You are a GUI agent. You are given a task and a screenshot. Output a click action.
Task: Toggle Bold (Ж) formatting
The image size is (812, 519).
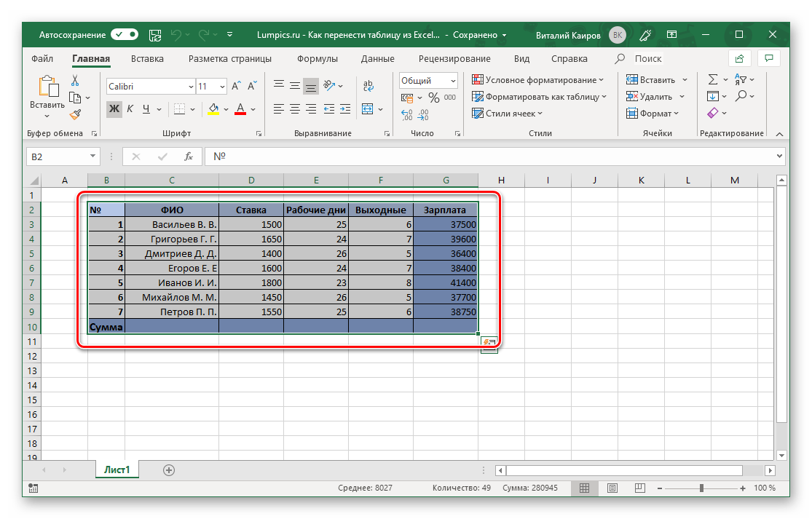pos(114,109)
